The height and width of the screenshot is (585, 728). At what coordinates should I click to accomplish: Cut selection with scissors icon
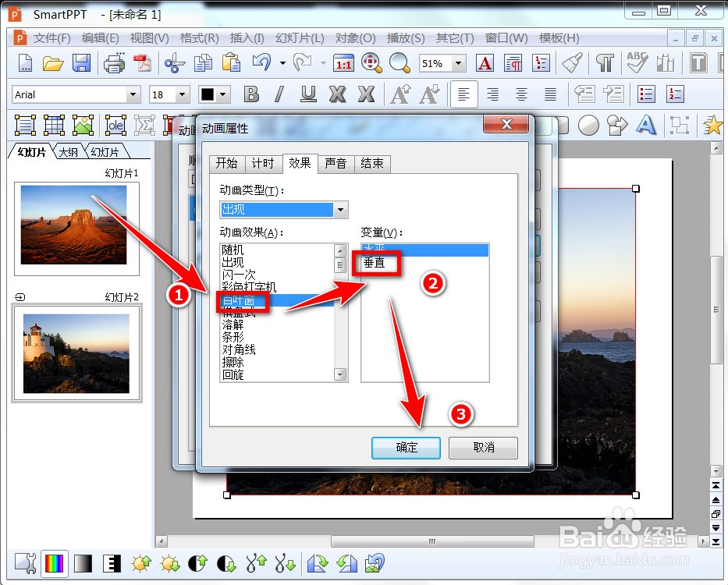coord(175,63)
